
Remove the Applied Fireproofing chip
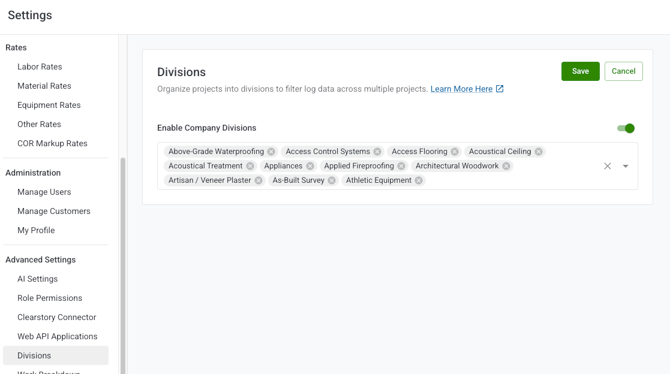pyautogui.click(x=401, y=166)
